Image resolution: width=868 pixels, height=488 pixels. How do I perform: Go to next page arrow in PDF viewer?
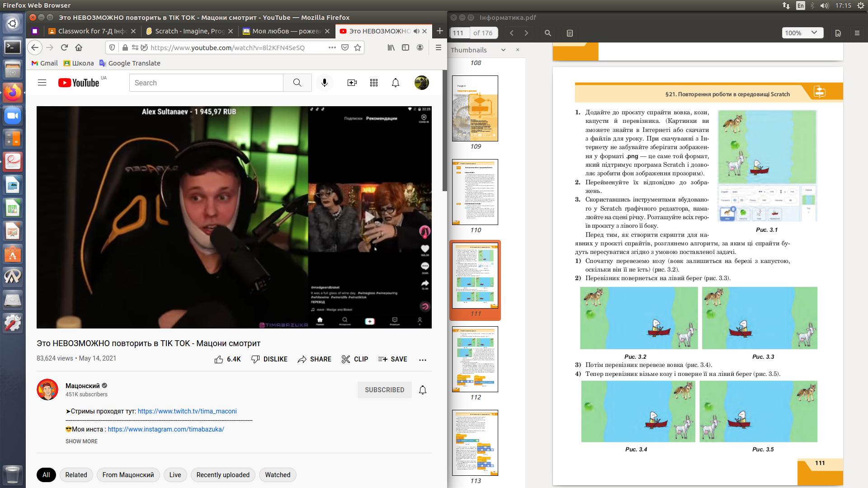point(526,33)
